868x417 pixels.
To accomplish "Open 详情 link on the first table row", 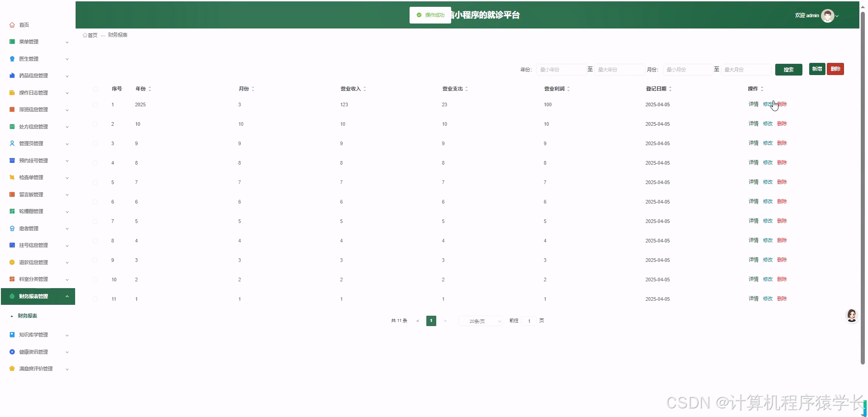I will pyautogui.click(x=753, y=104).
